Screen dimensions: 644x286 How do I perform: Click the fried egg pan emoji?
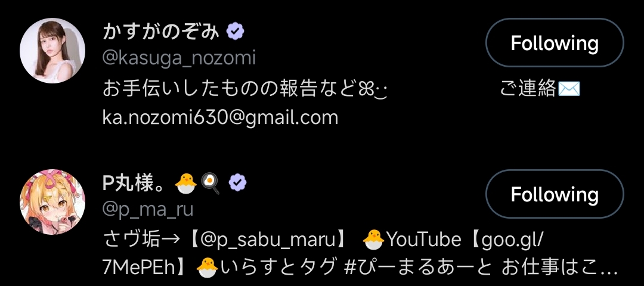pyautogui.click(x=210, y=184)
